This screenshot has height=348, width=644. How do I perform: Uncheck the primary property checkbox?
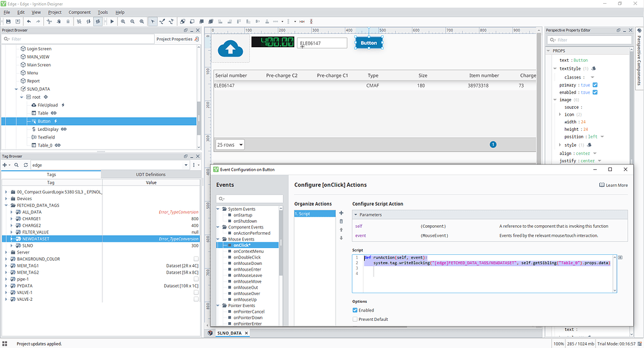pos(595,85)
